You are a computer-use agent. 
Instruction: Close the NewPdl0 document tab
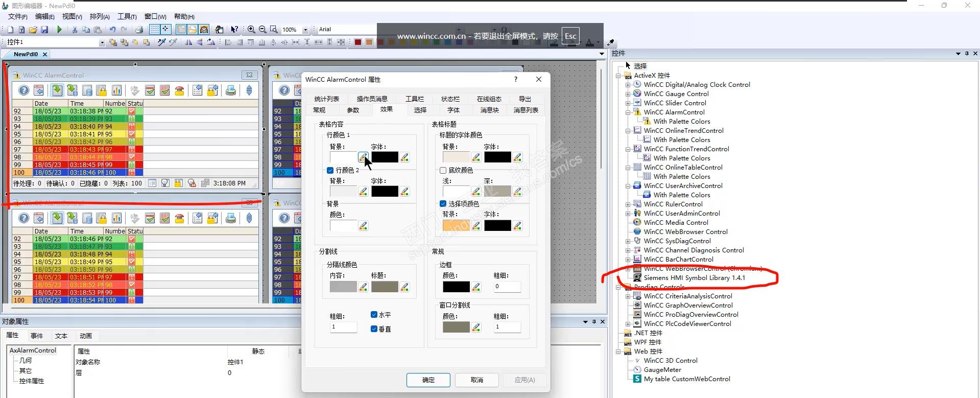tap(45, 54)
